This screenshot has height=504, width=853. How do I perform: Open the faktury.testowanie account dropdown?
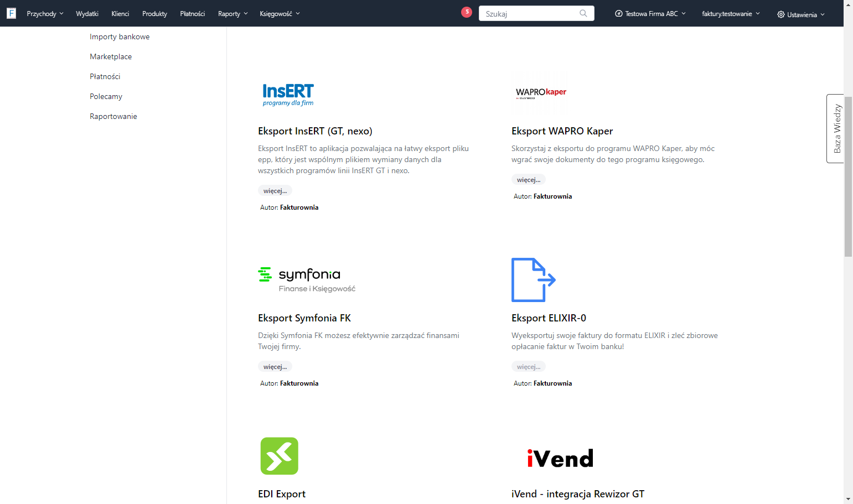tap(731, 14)
